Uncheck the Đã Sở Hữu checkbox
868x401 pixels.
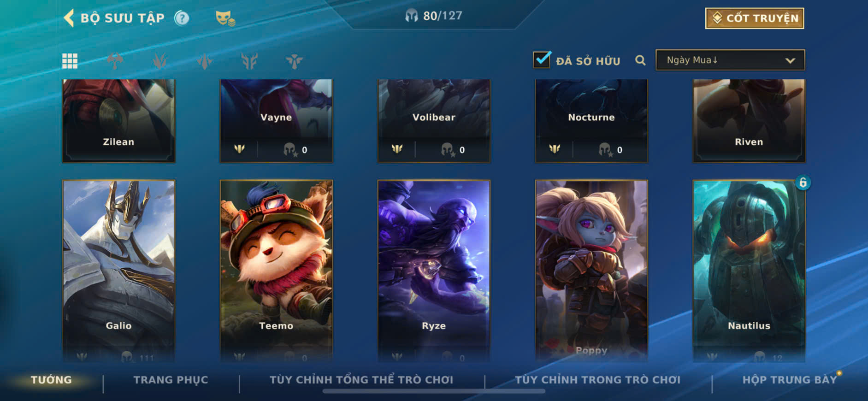(542, 59)
